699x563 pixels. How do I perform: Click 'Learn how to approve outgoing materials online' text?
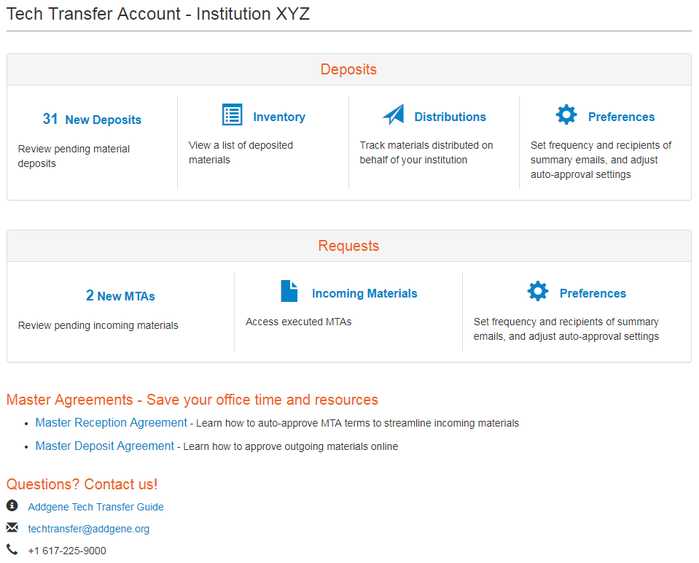(291, 447)
